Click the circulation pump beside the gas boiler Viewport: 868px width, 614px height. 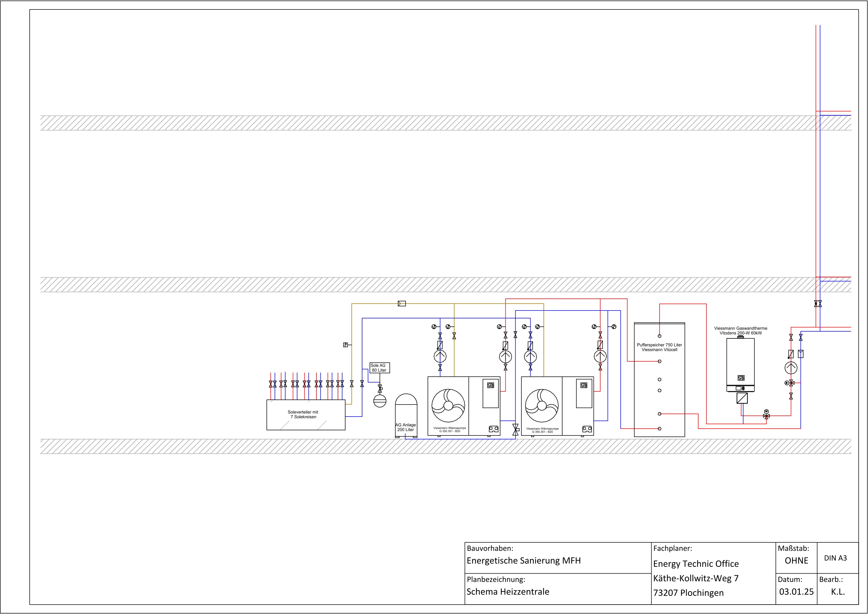click(791, 368)
